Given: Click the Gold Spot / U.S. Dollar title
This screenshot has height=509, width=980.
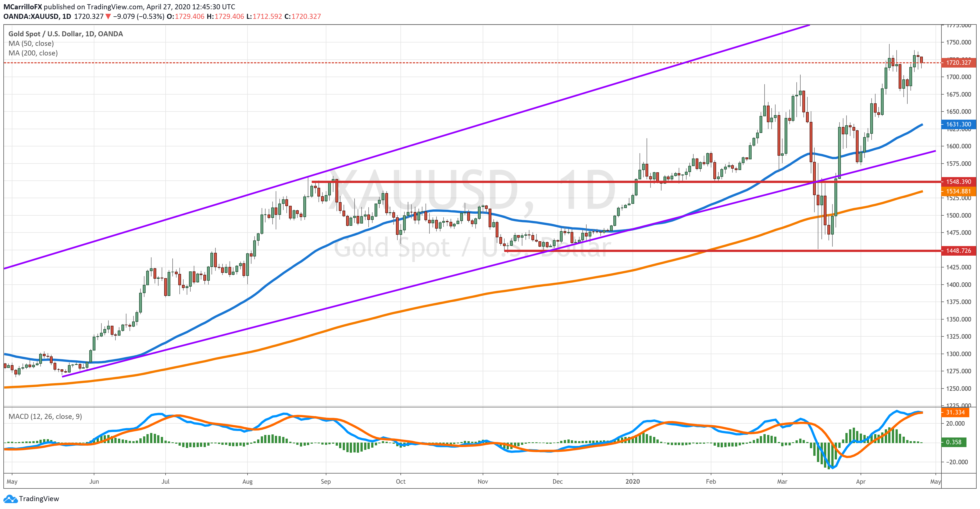Looking at the screenshot, I should click(x=65, y=34).
